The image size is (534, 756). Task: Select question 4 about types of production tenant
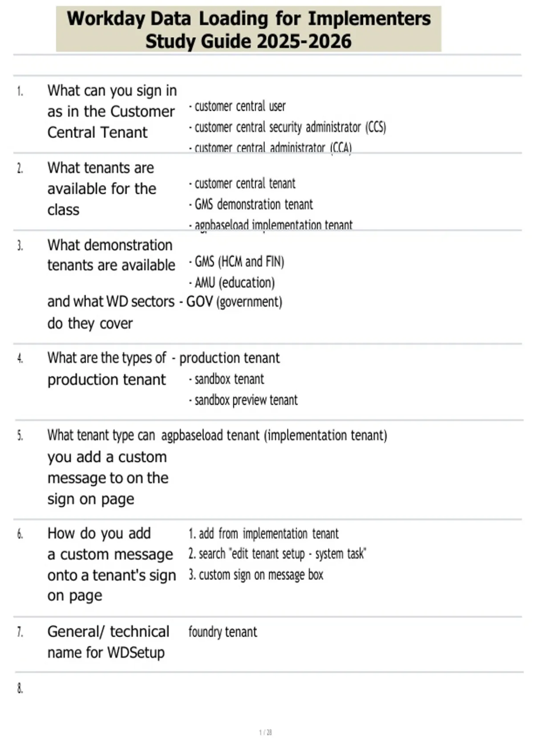pos(107,369)
